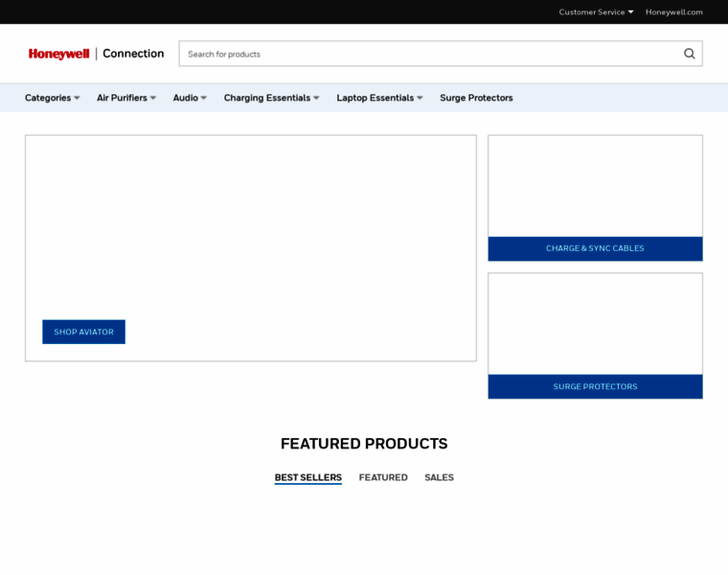The width and height of the screenshot is (728, 575).
Task: Click the Connection site title
Action: coord(133,54)
